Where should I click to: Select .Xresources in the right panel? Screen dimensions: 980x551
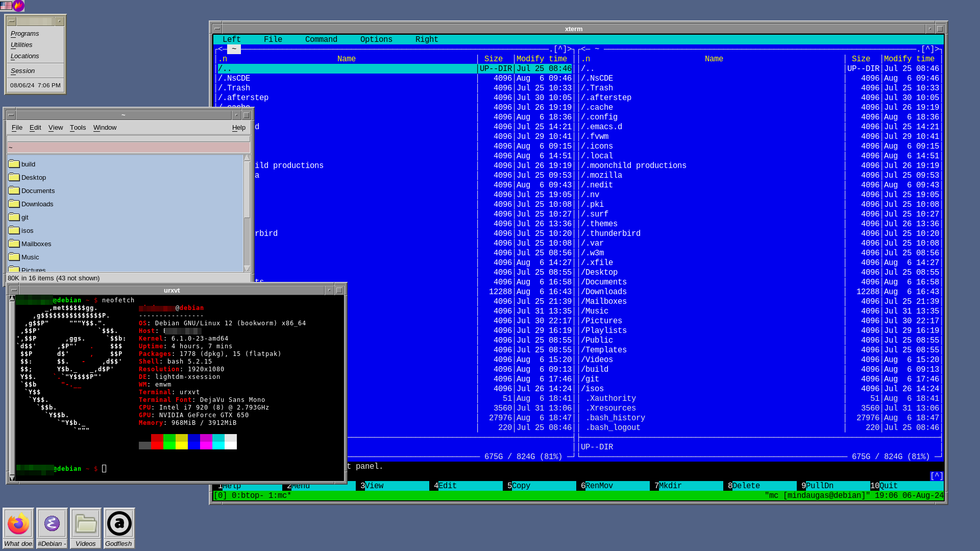click(761, 408)
